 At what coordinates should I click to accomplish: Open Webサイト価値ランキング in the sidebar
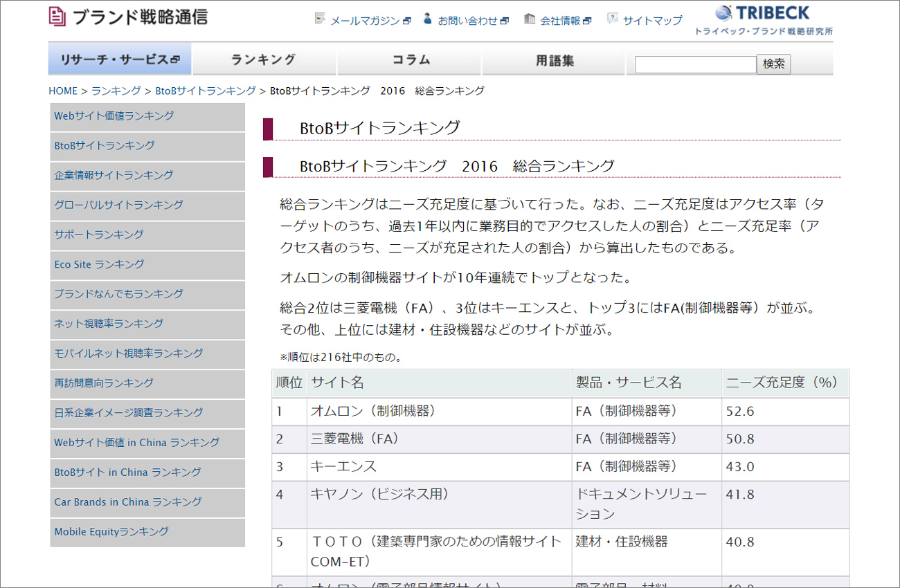147,116
